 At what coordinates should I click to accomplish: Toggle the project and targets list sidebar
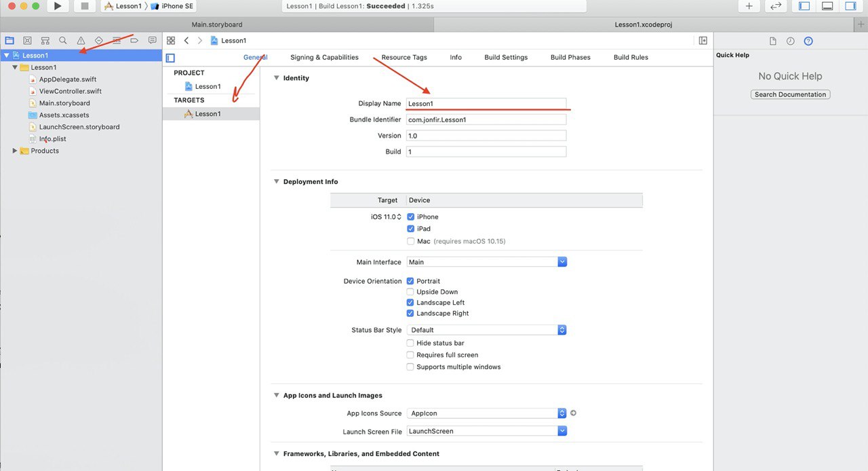[170, 58]
